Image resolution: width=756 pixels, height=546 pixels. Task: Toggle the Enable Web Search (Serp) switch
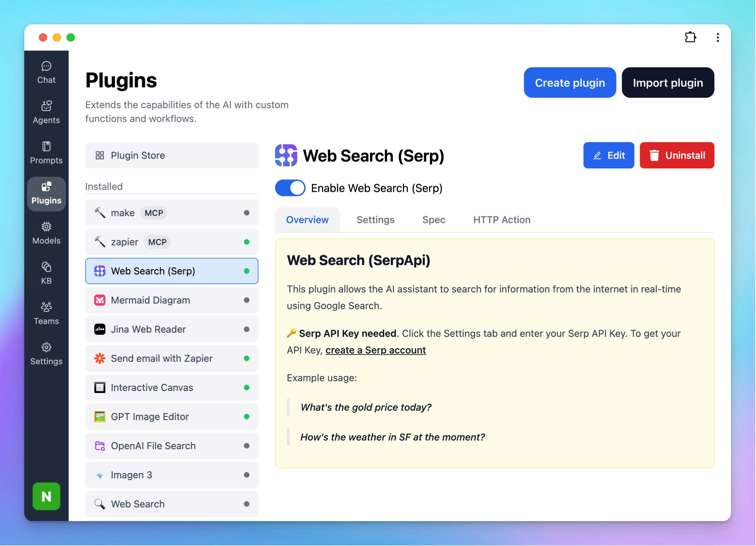point(290,188)
